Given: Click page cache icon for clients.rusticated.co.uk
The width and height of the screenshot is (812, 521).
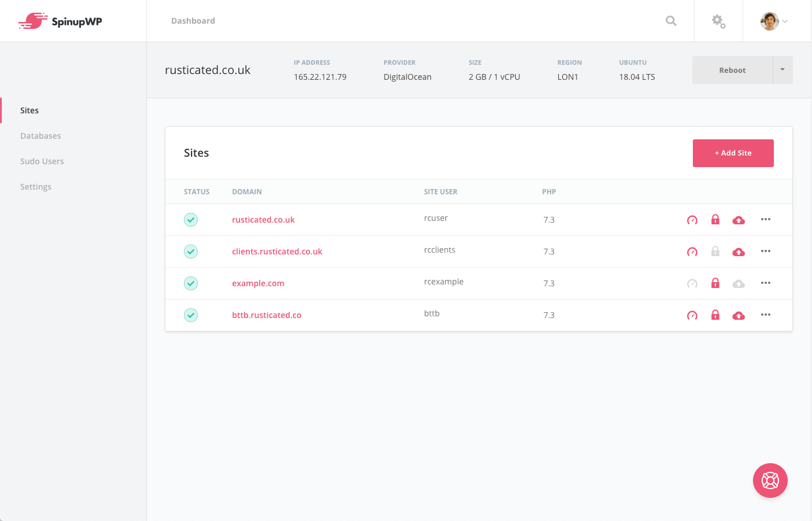Looking at the screenshot, I should tap(692, 252).
